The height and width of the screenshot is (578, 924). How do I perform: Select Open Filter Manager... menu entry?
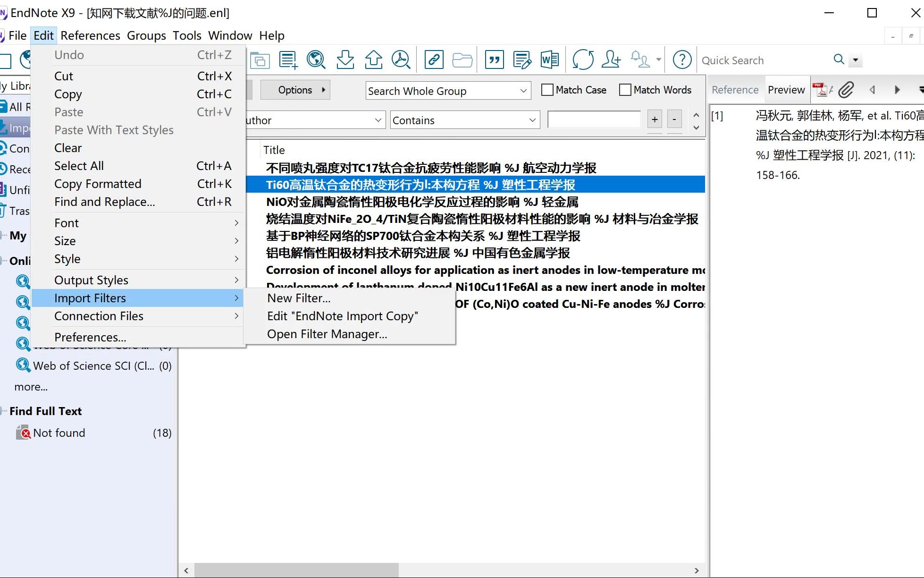pyautogui.click(x=327, y=334)
